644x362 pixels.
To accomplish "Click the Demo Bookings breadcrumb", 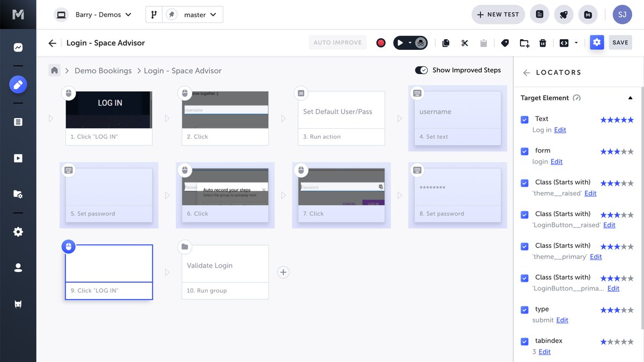I will click(x=103, y=71).
